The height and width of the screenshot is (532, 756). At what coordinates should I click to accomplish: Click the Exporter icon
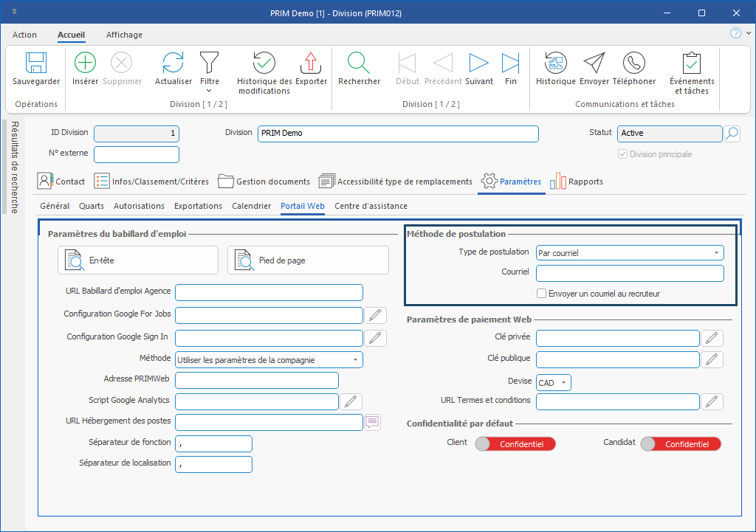311,64
